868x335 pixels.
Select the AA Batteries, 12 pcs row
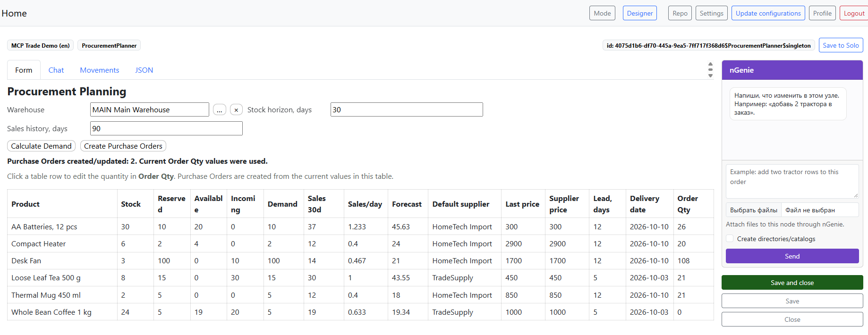360,226
